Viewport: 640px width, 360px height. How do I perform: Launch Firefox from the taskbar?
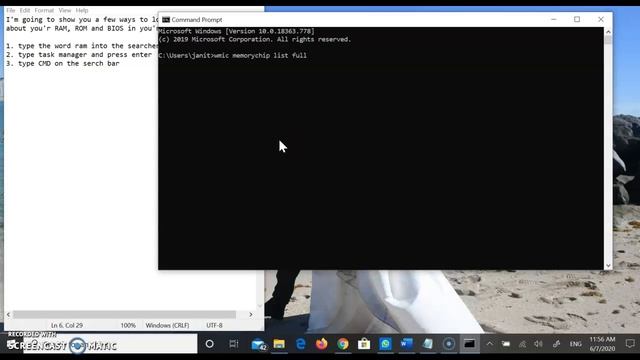coord(322,344)
